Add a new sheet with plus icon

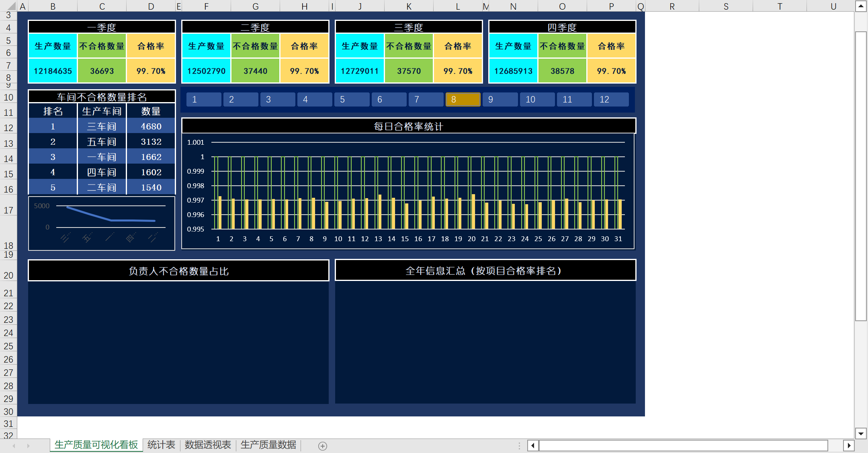coord(322,446)
